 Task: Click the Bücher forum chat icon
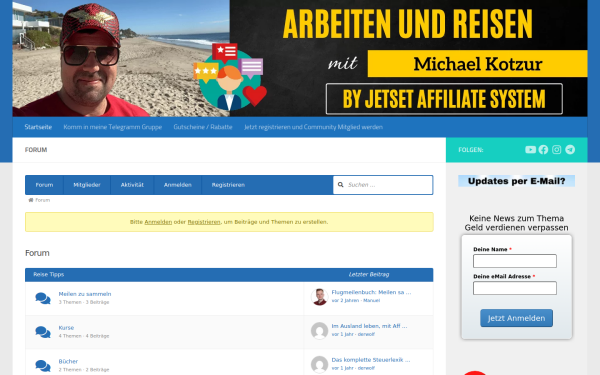pyautogui.click(x=43, y=365)
